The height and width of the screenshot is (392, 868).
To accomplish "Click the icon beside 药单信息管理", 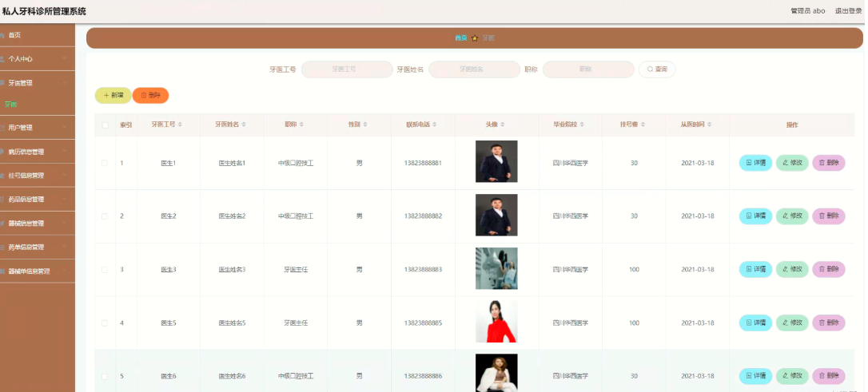I will [2, 247].
